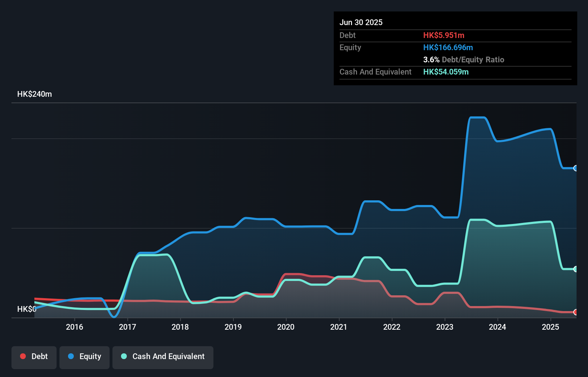Screen dimensions: 588x377
Task: Select the teal Cash endpoint marker on chart
Action: point(576,269)
